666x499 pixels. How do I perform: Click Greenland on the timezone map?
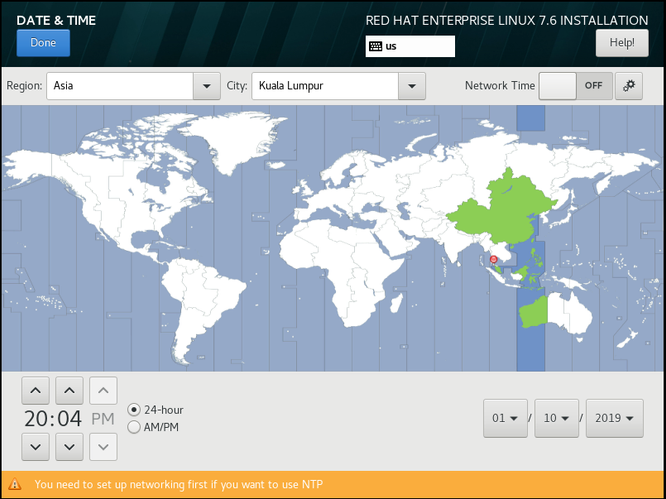236,140
